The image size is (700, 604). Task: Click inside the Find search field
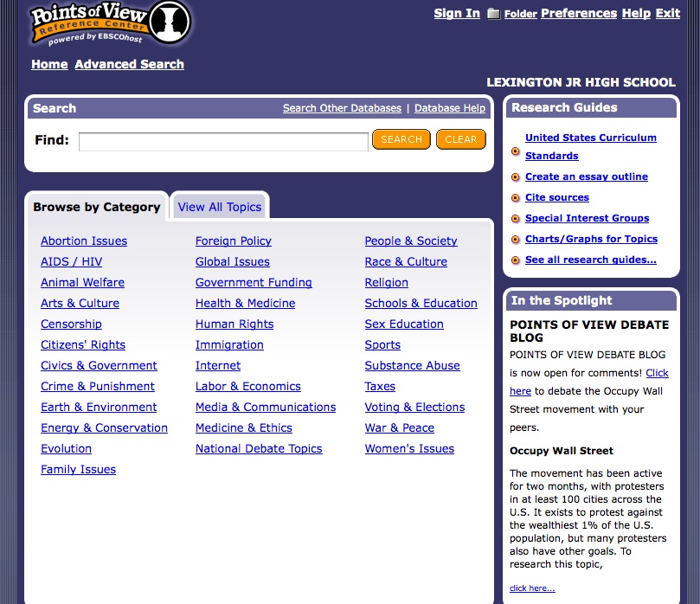pos(222,139)
